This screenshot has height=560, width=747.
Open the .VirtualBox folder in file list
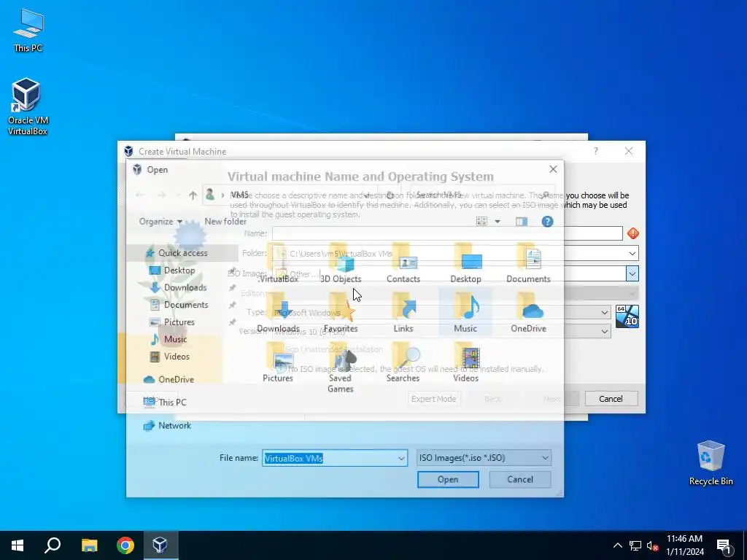tap(278, 264)
